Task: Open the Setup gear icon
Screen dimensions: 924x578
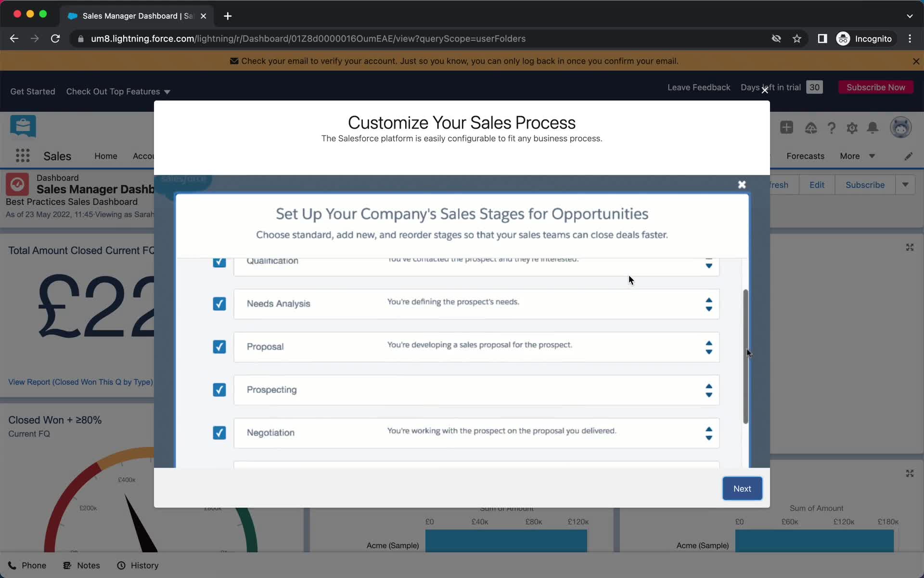Action: click(x=852, y=128)
